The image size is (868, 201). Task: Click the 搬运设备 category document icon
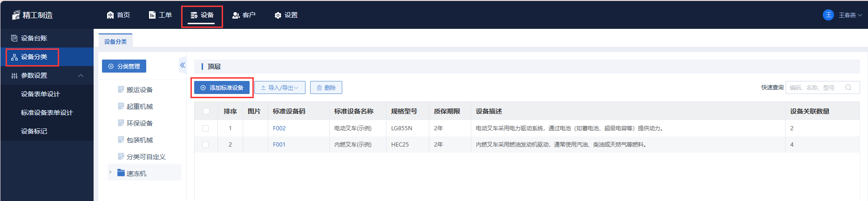point(121,89)
